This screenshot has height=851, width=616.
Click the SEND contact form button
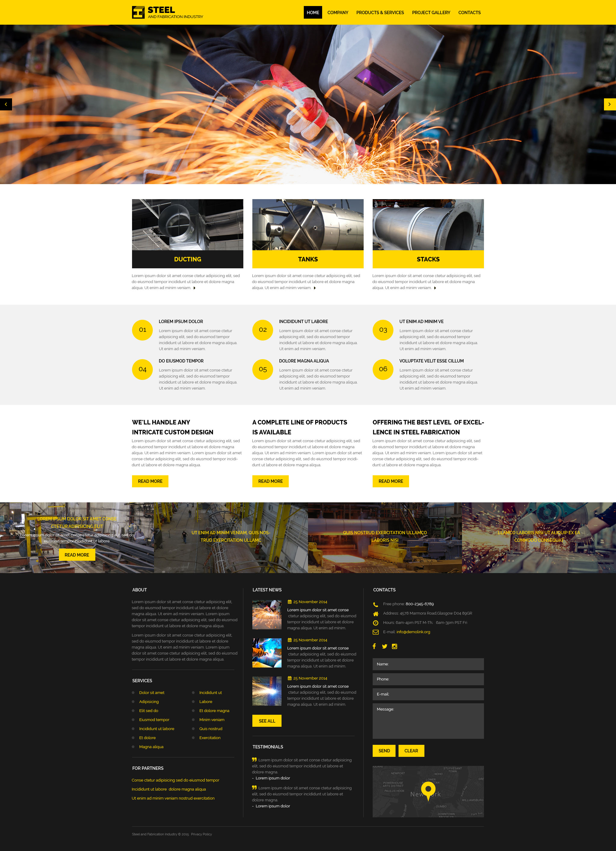pyautogui.click(x=383, y=750)
